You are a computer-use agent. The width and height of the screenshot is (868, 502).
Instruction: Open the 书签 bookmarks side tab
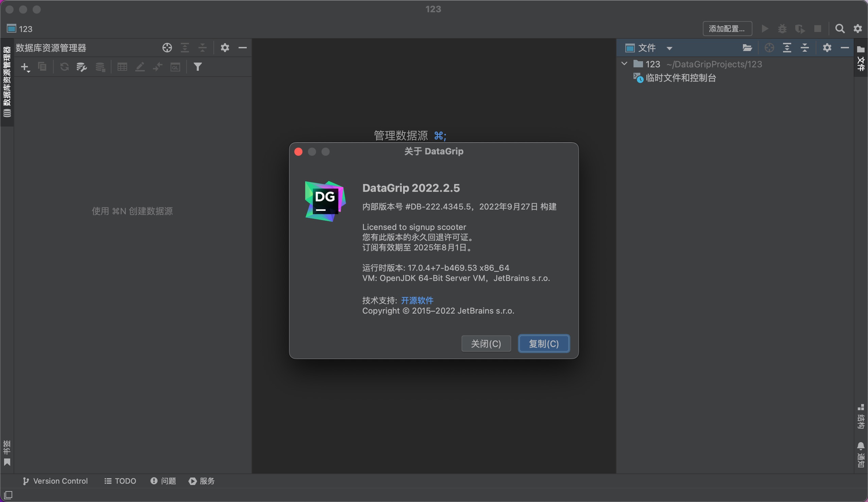click(7, 453)
